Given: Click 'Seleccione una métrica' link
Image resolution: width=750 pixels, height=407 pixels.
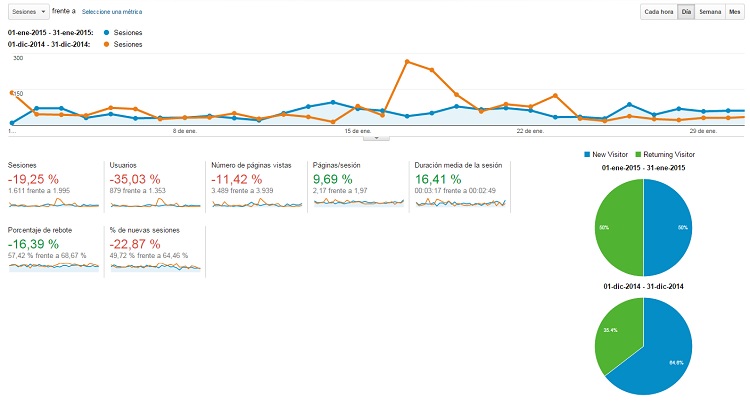Looking at the screenshot, I should click(110, 12).
